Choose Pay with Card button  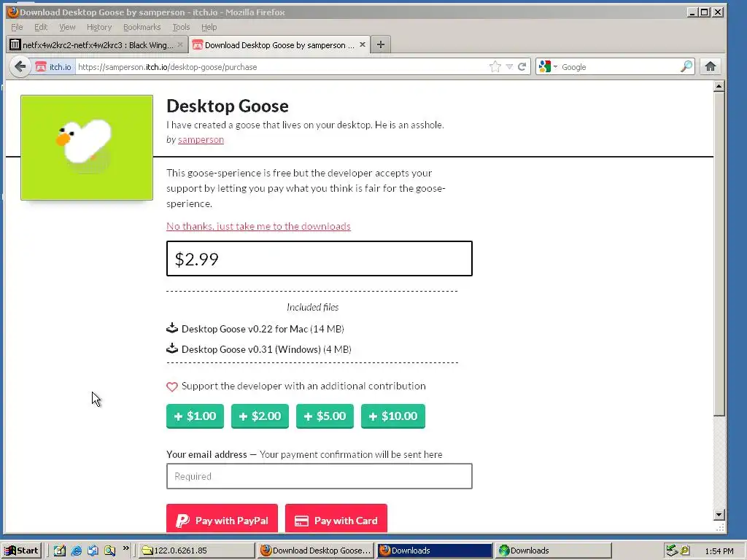click(336, 519)
